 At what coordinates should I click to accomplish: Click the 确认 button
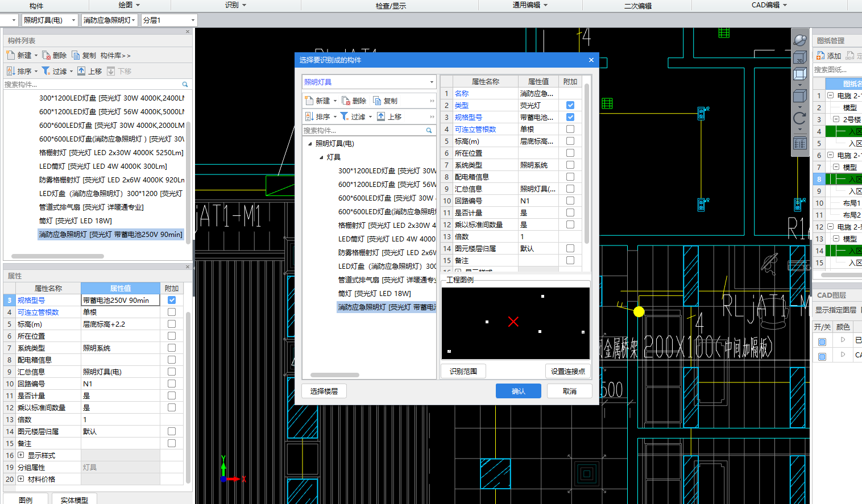[519, 391]
